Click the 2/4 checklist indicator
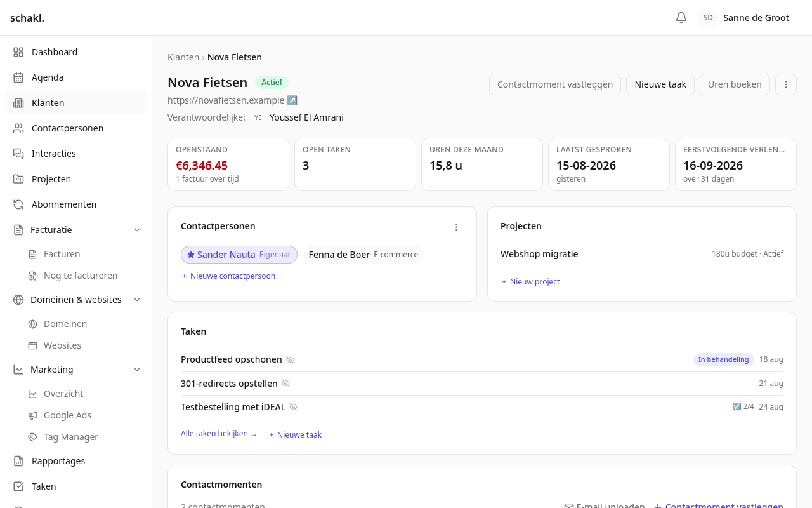The image size is (812, 508). coord(743,406)
